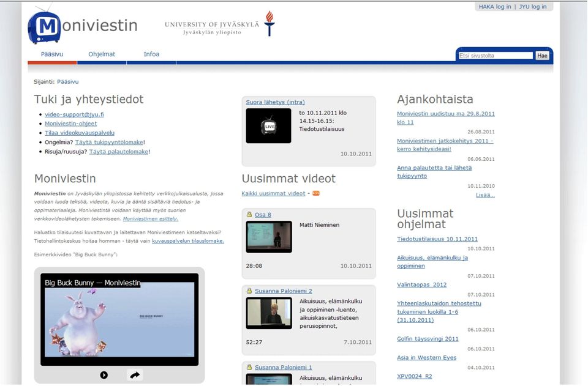Click the lock icon beside Susanna Paloniemi 2
Screen dimensions: 588x386
point(249,291)
